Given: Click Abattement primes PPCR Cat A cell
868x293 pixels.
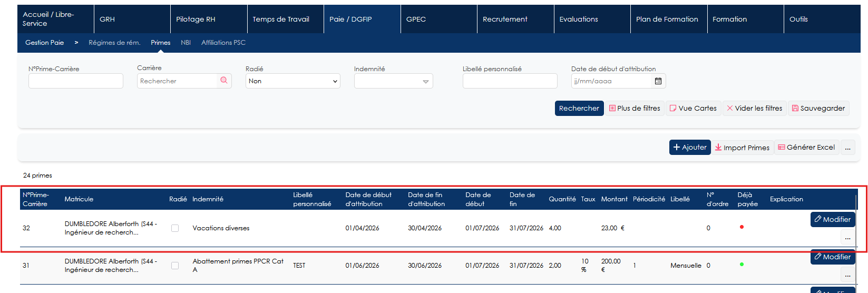Looking at the screenshot, I should coord(238,265).
